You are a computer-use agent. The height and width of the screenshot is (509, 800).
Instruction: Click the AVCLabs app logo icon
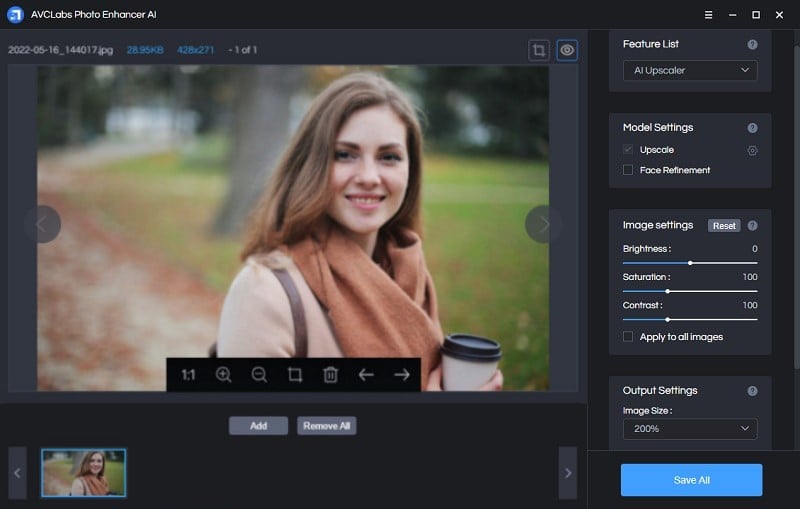15,14
